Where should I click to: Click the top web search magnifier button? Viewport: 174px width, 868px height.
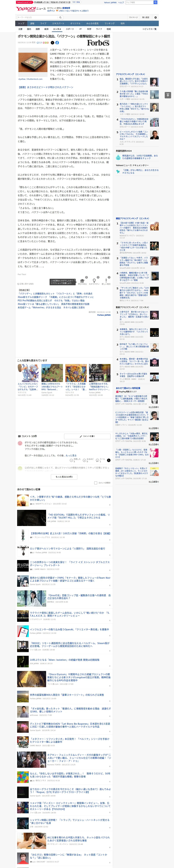click(155, 2)
